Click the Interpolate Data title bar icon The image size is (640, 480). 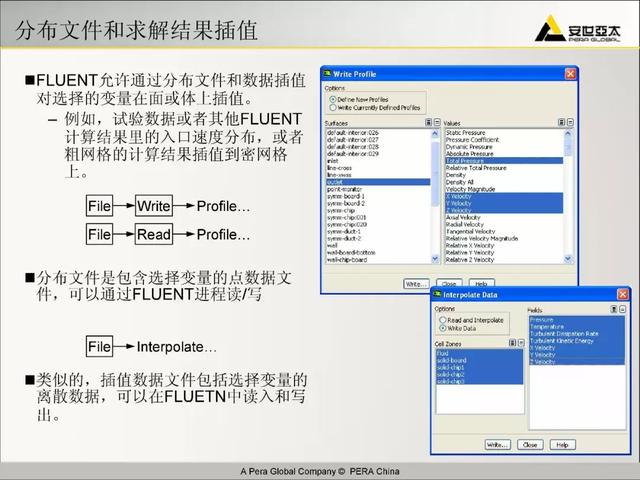[438, 294]
